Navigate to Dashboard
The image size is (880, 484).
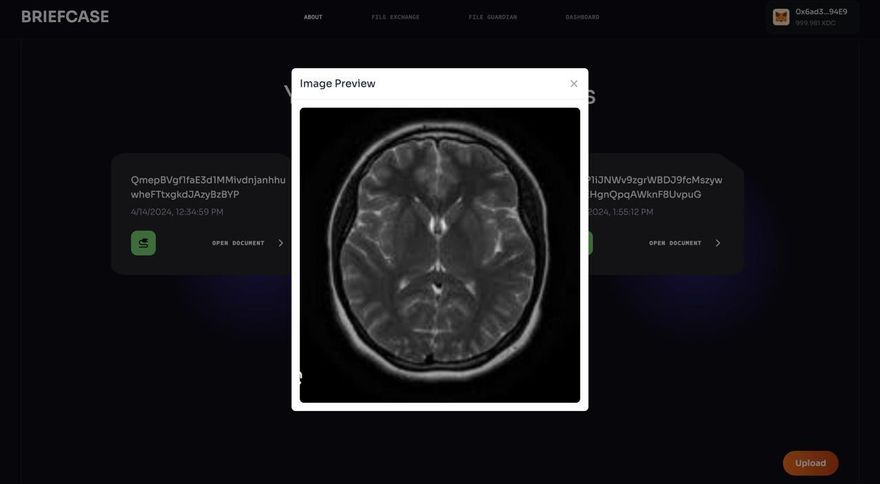[x=582, y=17]
